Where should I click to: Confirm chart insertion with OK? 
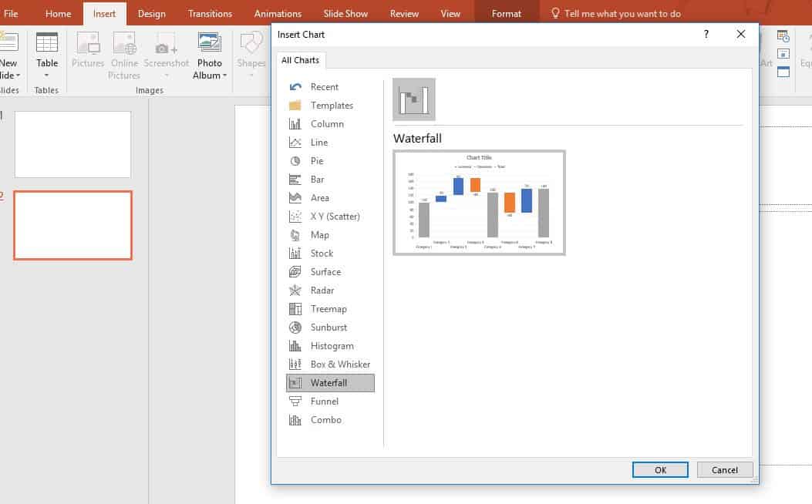(660, 469)
